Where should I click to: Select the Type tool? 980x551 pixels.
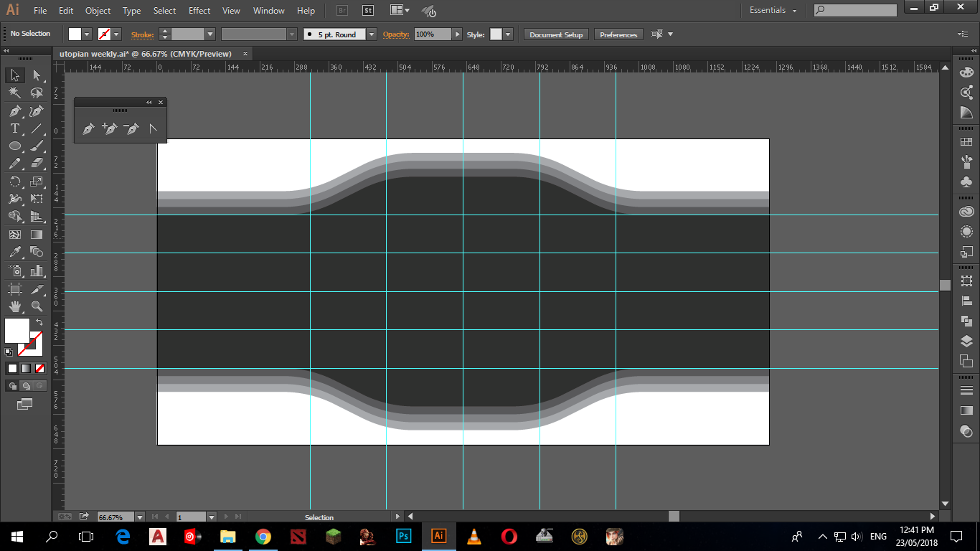coord(14,128)
